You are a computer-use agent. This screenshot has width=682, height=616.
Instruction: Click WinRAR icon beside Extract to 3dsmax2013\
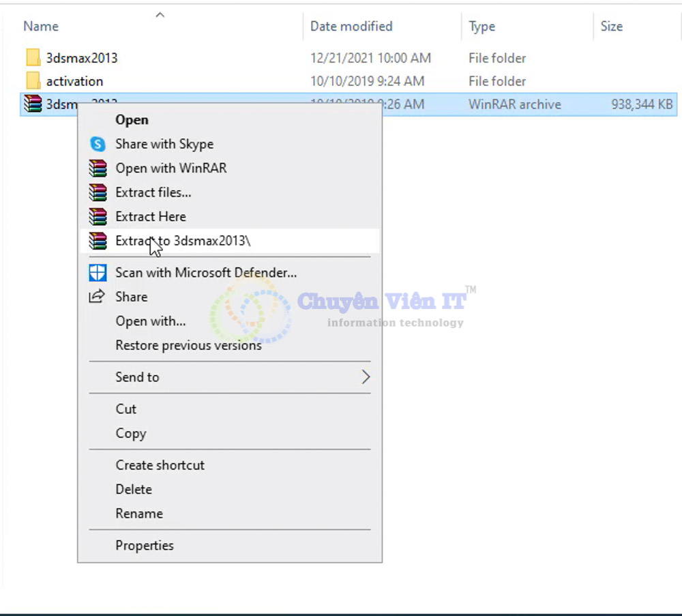click(x=98, y=241)
